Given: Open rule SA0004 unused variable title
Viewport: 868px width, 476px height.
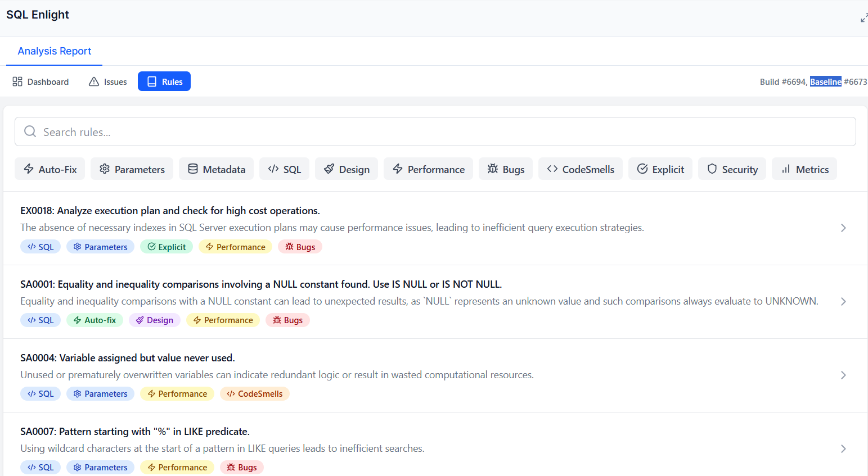Looking at the screenshot, I should (128, 358).
